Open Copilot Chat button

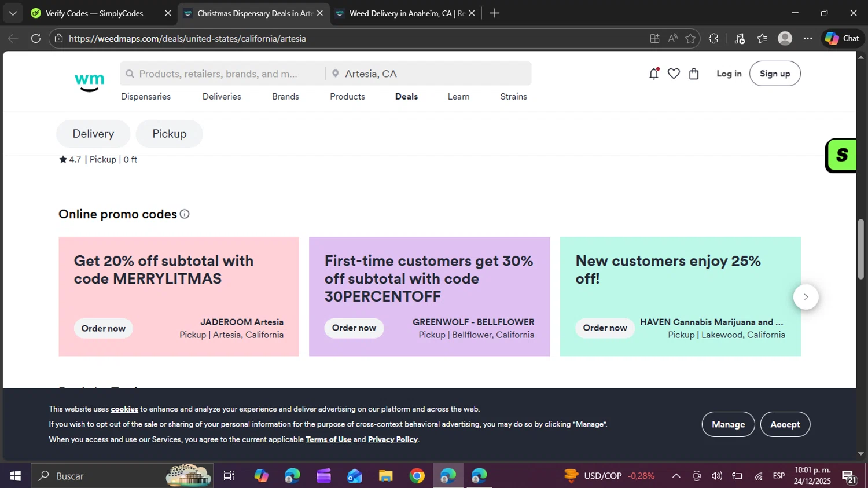[x=843, y=38]
